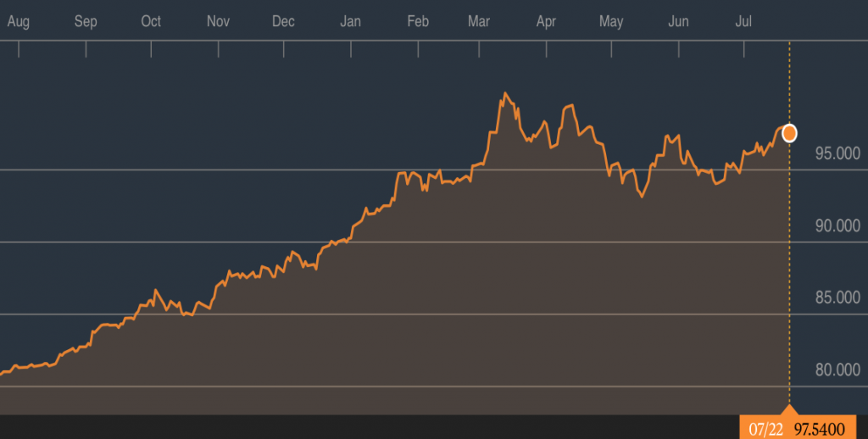Click the Apr month label
The height and width of the screenshot is (439, 868).
pos(546,22)
